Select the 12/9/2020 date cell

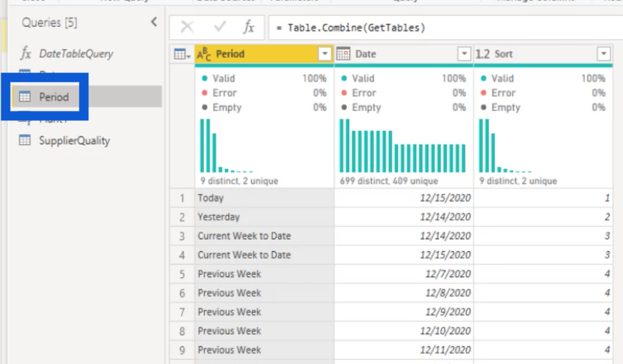pos(404,312)
